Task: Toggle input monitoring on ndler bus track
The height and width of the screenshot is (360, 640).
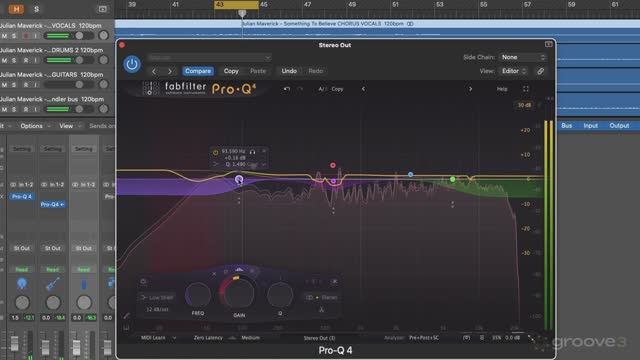Action: (35, 109)
